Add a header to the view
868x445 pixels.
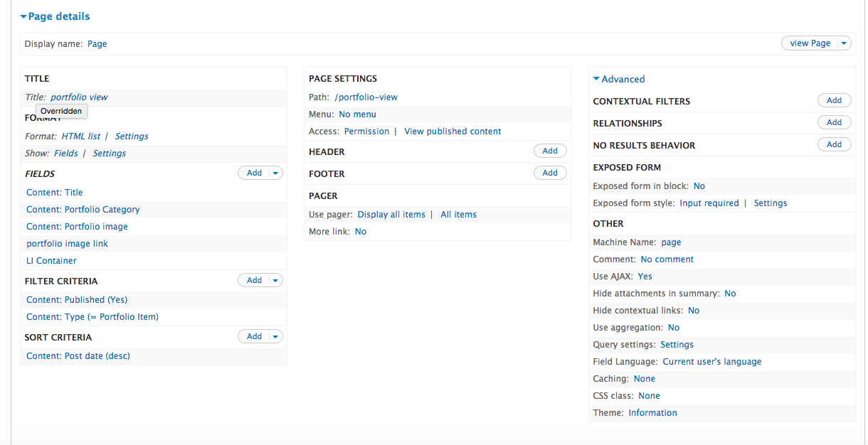click(x=550, y=151)
